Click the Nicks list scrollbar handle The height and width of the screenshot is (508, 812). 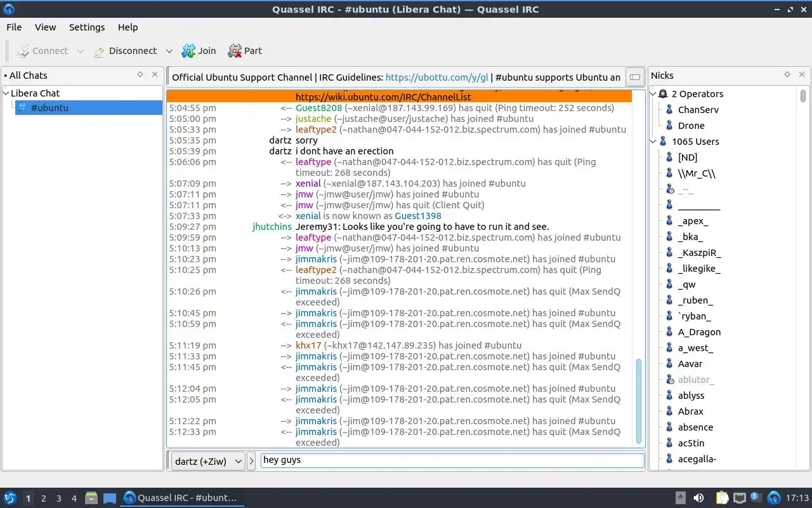[x=802, y=96]
